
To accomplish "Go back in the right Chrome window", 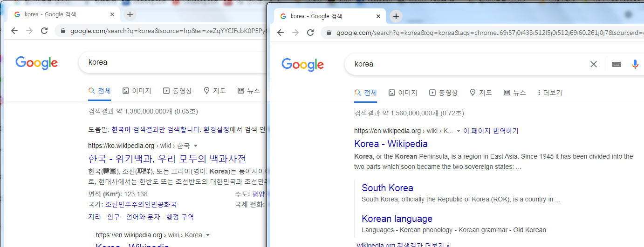I will click(x=281, y=33).
